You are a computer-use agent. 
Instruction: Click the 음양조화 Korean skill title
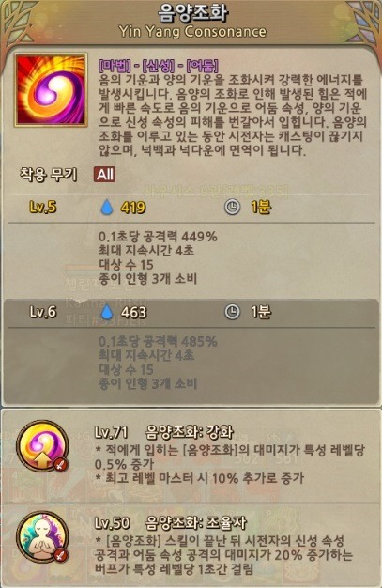[x=192, y=13]
